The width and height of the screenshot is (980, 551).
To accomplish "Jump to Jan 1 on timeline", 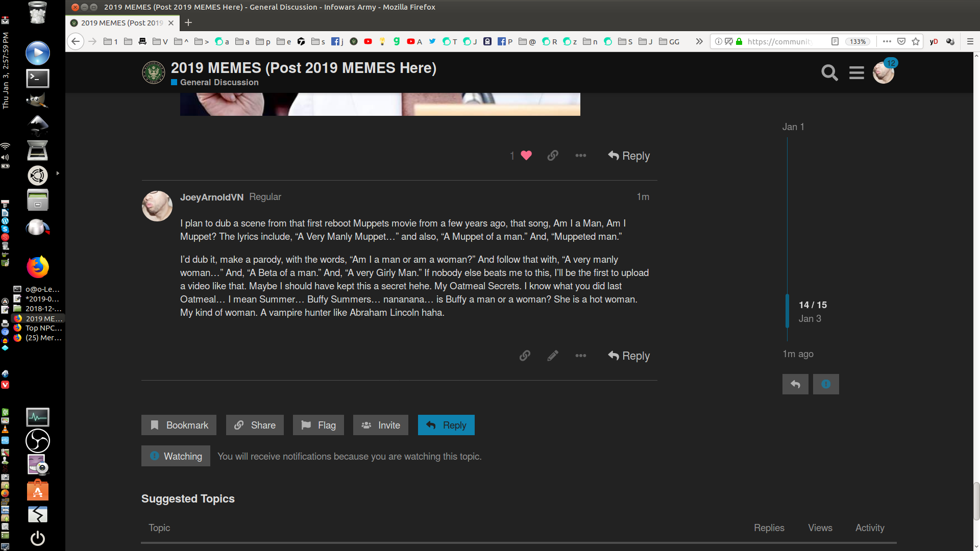I will pos(793,127).
